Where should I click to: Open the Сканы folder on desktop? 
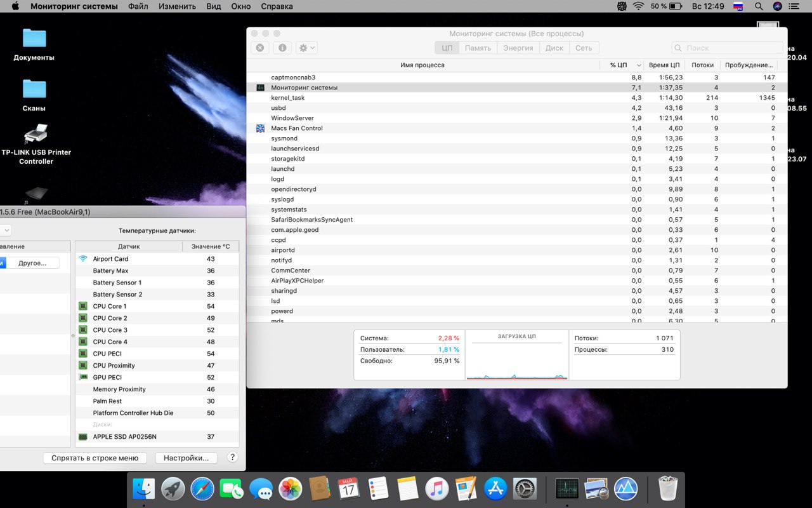point(34,89)
